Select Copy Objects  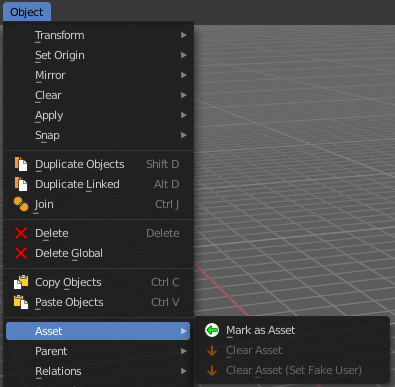tap(98, 282)
